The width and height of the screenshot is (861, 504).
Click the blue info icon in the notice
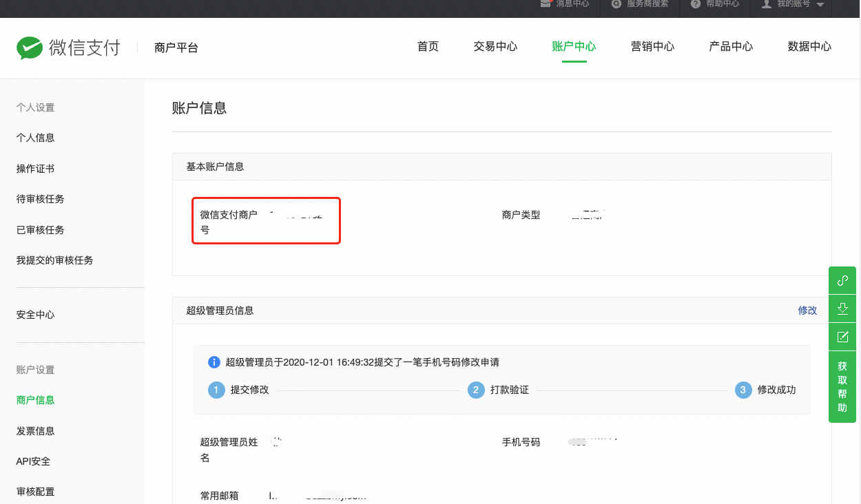tap(214, 362)
